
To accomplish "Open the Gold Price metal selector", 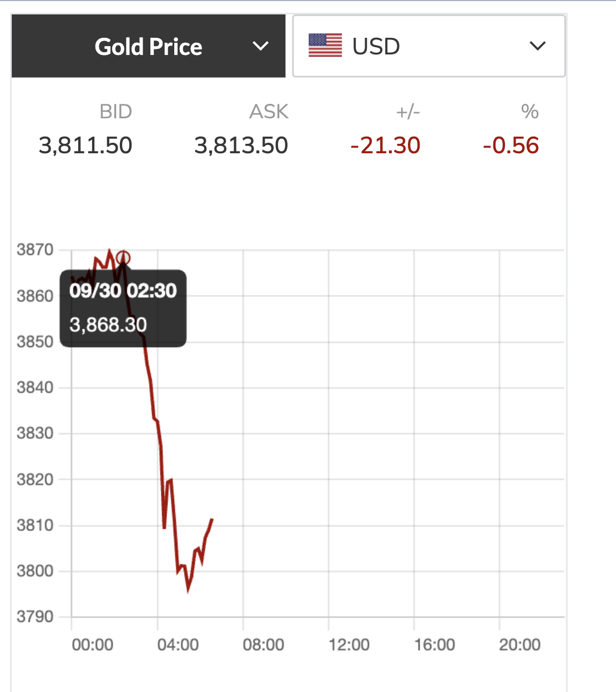I will (x=148, y=47).
